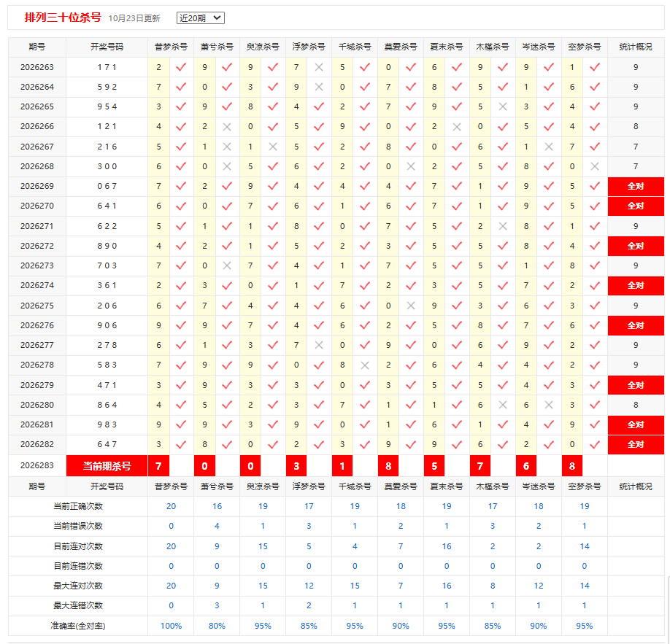Click the gray X for 岑迷杀号 in row 2026280
670x644 pixels.
(x=549, y=405)
